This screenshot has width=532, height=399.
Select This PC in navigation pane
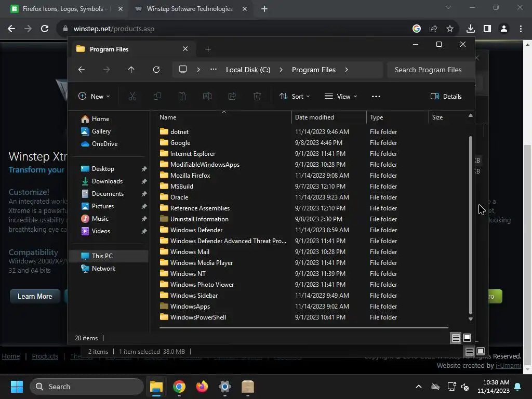tap(109, 256)
